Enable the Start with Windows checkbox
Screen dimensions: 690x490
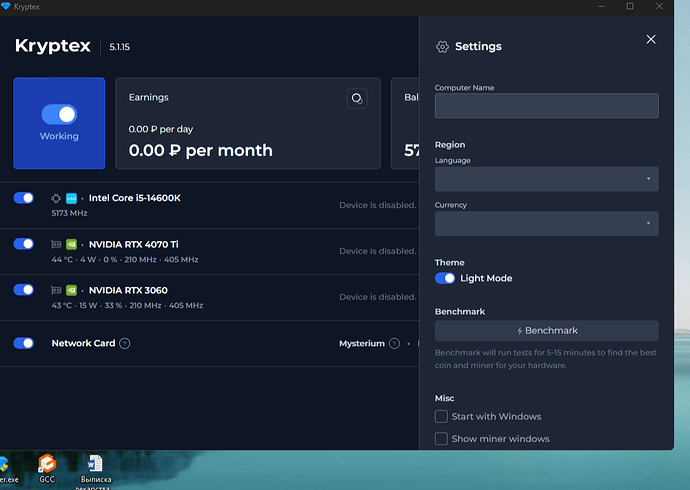pyautogui.click(x=441, y=416)
